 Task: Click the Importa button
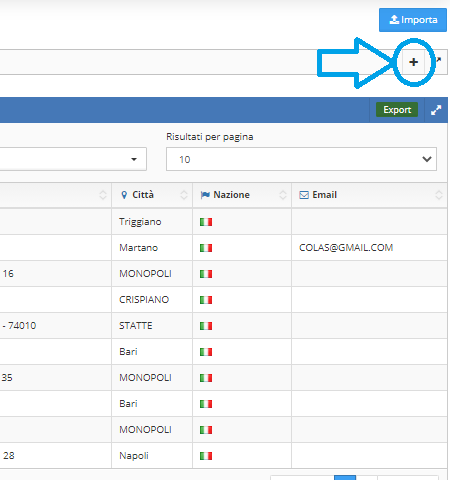pos(413,20)
